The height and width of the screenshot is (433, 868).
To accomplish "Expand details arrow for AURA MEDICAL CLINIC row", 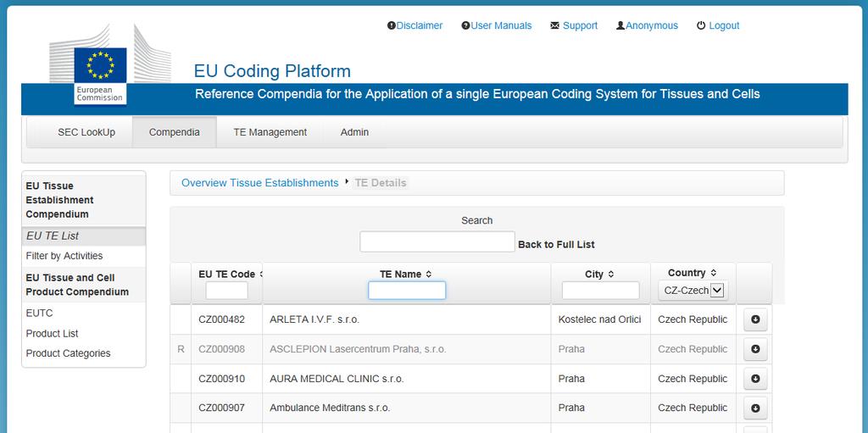I will click(x=755, y=379).
